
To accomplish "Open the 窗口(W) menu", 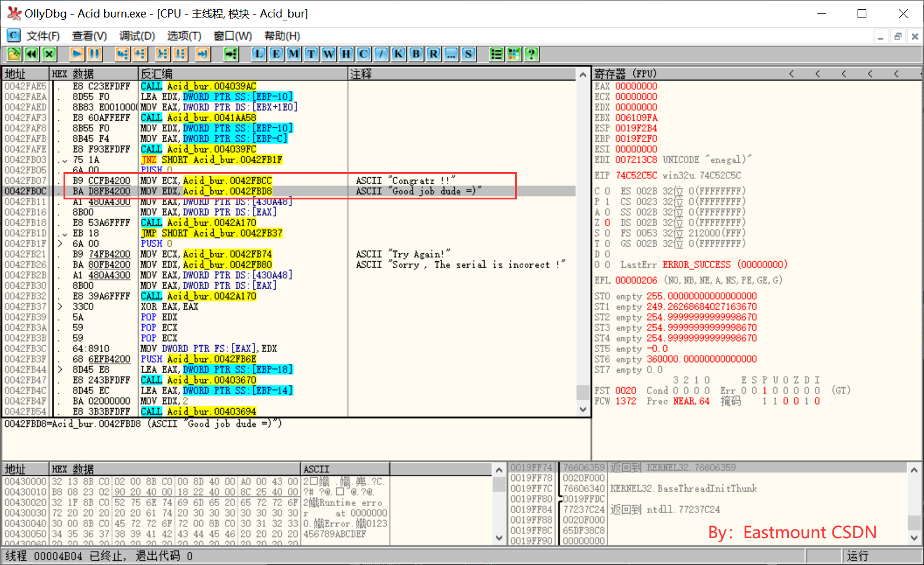I will pos(232,36).
